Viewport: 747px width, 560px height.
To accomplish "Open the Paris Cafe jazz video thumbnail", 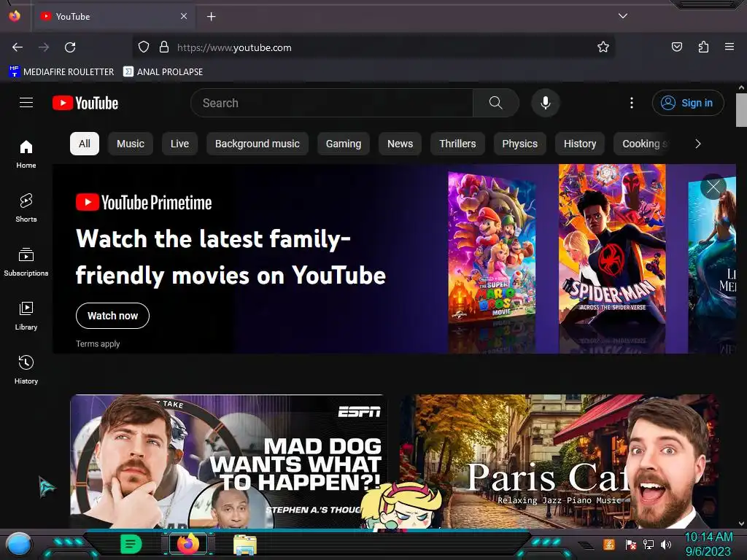I will click(560, 461).
